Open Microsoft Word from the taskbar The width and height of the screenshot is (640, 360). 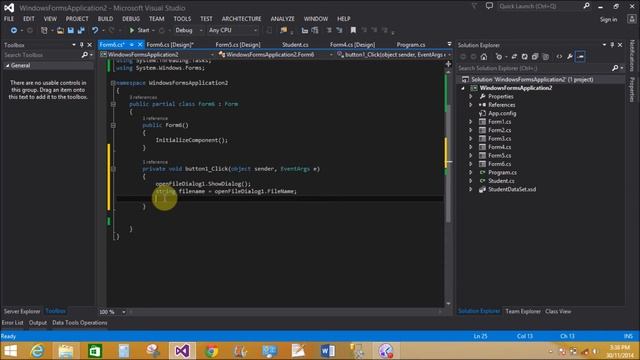pos(327,351)
